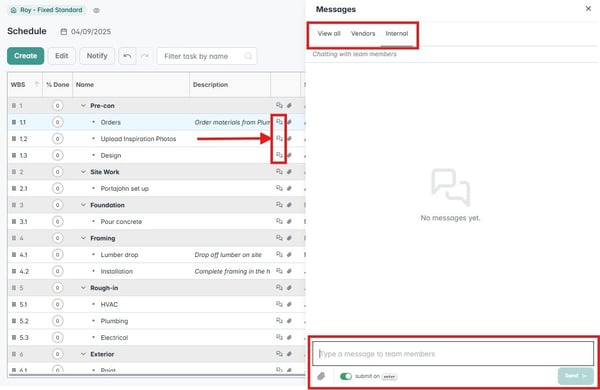Open attachments for Rough-in group

pos(290,287)
